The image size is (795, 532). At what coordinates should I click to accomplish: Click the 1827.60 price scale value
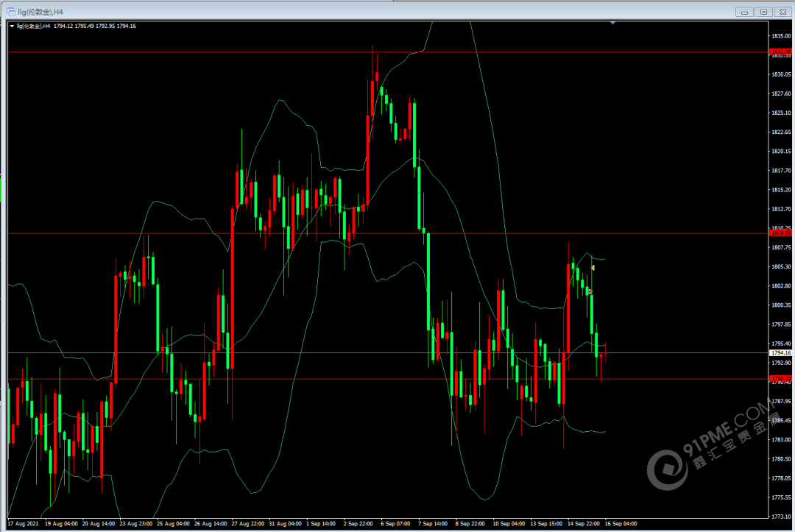(781, 93)
